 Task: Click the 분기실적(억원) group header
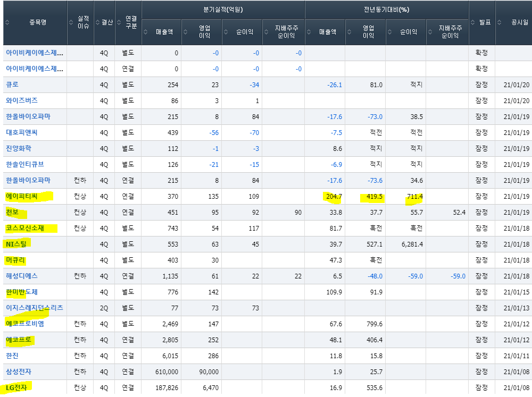tap(223, 10)
